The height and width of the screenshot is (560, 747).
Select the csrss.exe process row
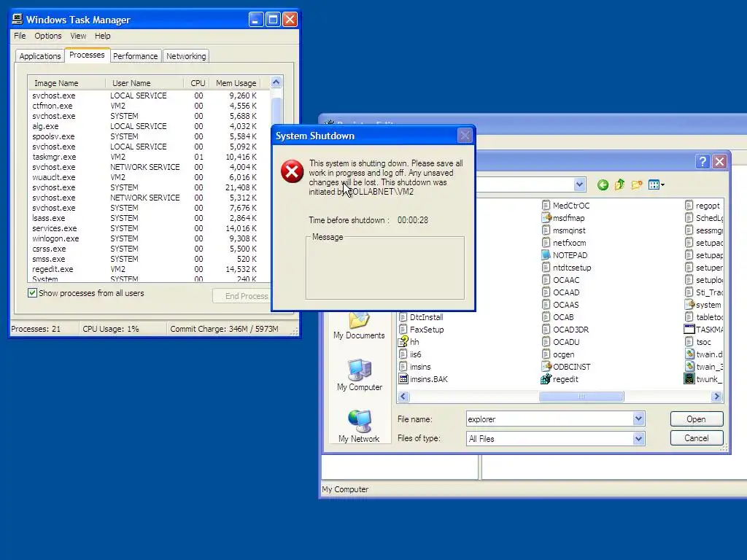coord(149,249)
